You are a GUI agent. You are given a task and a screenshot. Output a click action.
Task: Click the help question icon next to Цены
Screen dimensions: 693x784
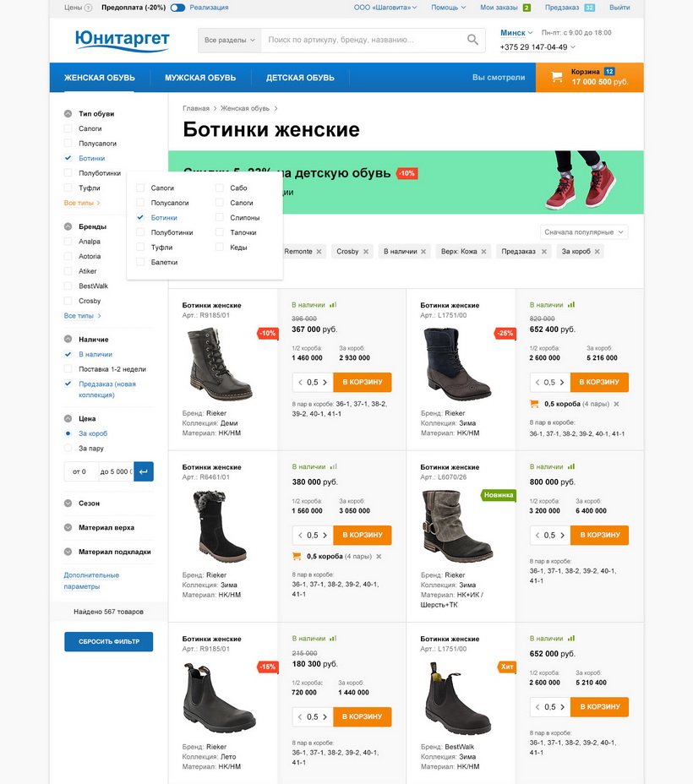[89, 8]
